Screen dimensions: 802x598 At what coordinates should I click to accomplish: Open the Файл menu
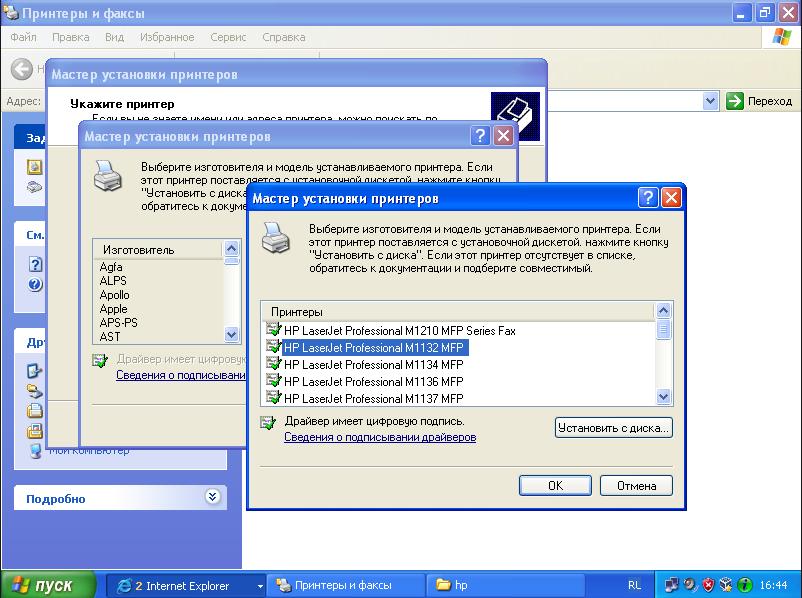pyautogui.click(x=24, y=37)
